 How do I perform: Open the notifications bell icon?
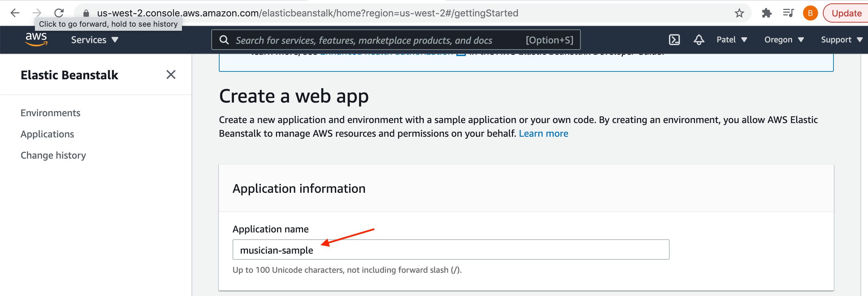pos(699,40)
